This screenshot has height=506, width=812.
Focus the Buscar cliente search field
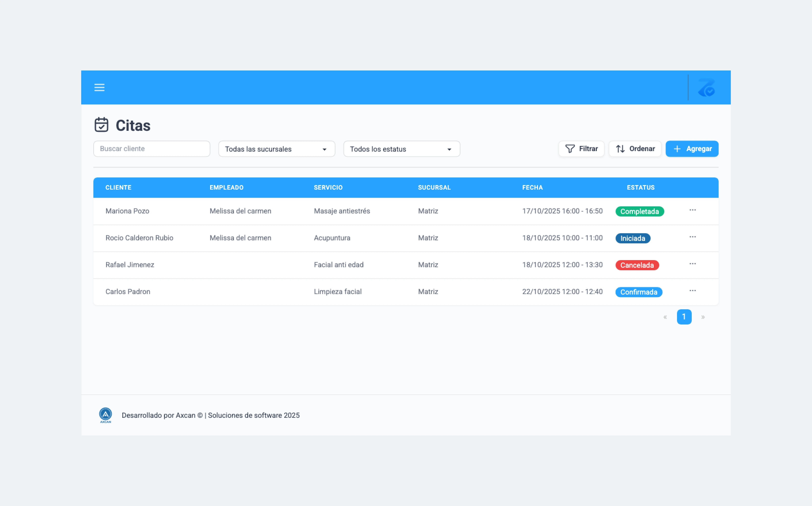[x=151, y=149]
